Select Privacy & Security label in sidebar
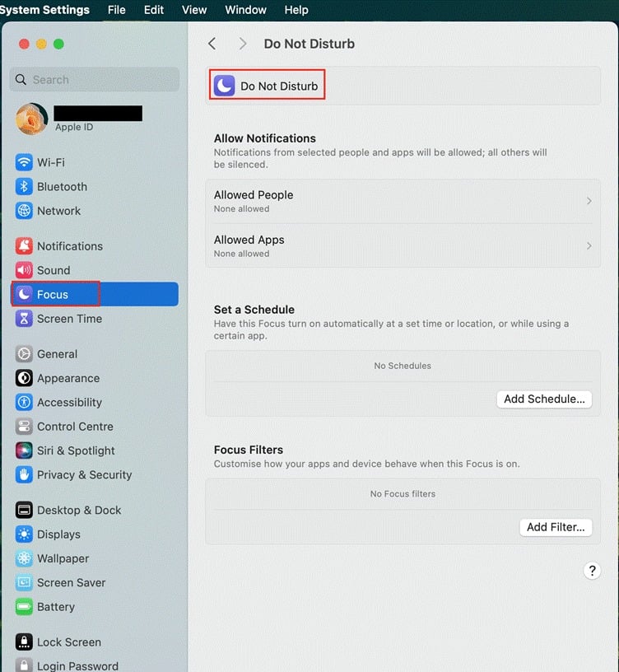Screen dimensions: 619x672 [85, 474]
